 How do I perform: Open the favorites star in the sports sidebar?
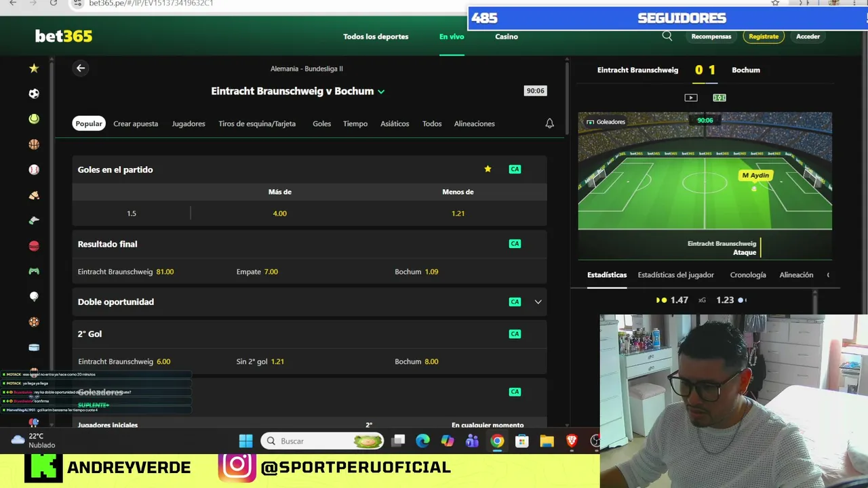coord(34,68)
